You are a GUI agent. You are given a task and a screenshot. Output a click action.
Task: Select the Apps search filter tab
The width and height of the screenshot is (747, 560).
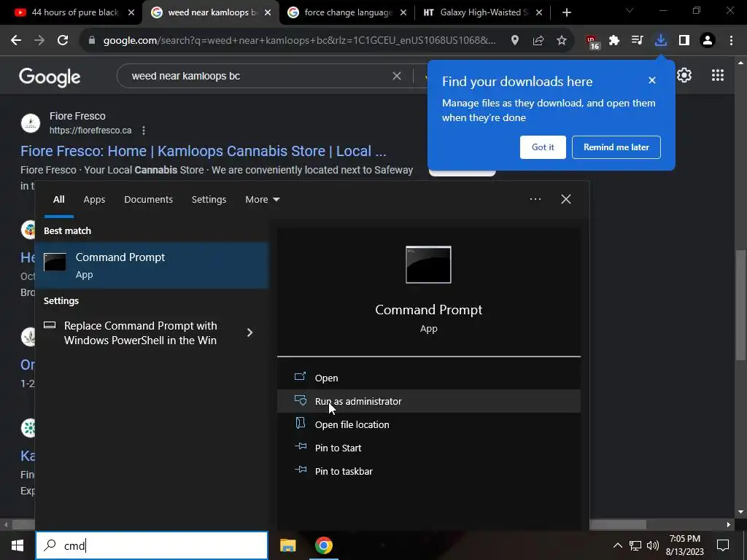pos(94,200)
